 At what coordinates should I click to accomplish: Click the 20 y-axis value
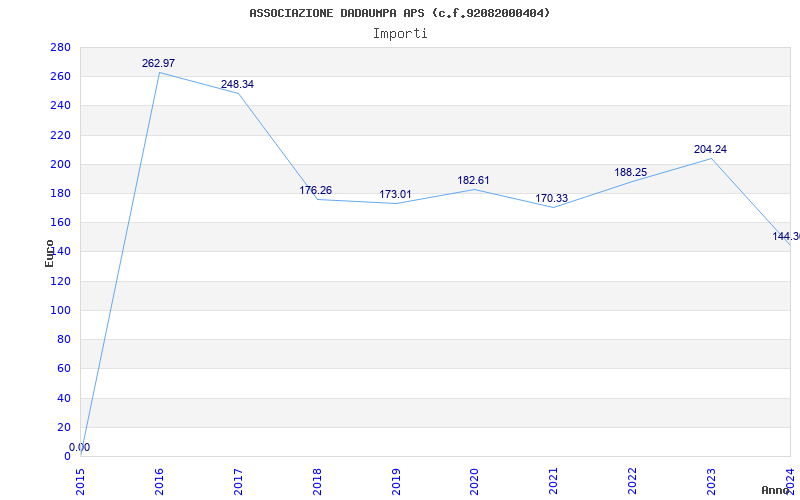[64, 427]
